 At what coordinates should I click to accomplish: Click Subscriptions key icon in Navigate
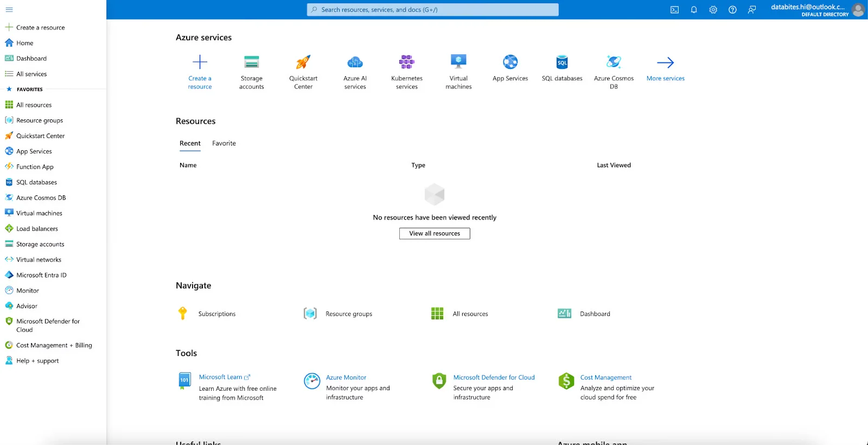(x=183, y=313)
